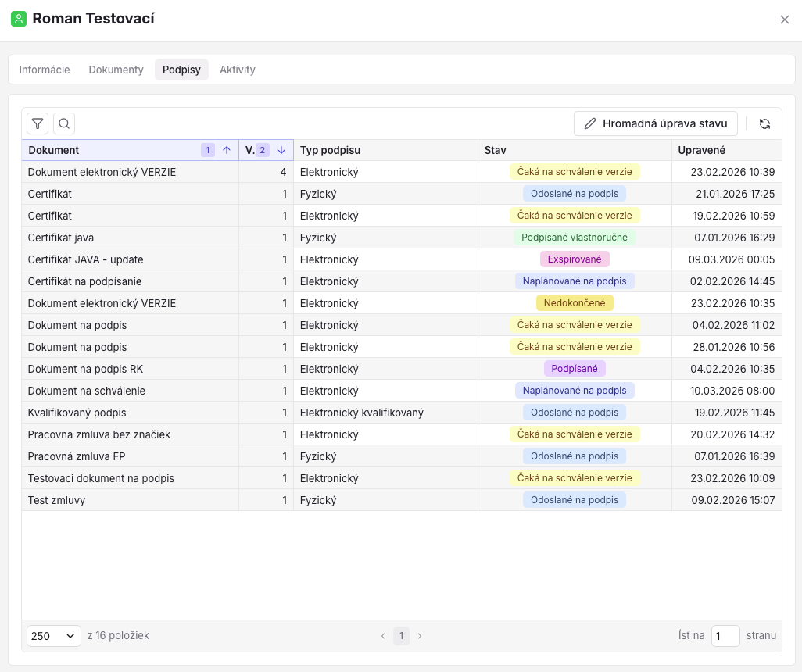Click date 09.02.2026 15:07

(733, 500)
